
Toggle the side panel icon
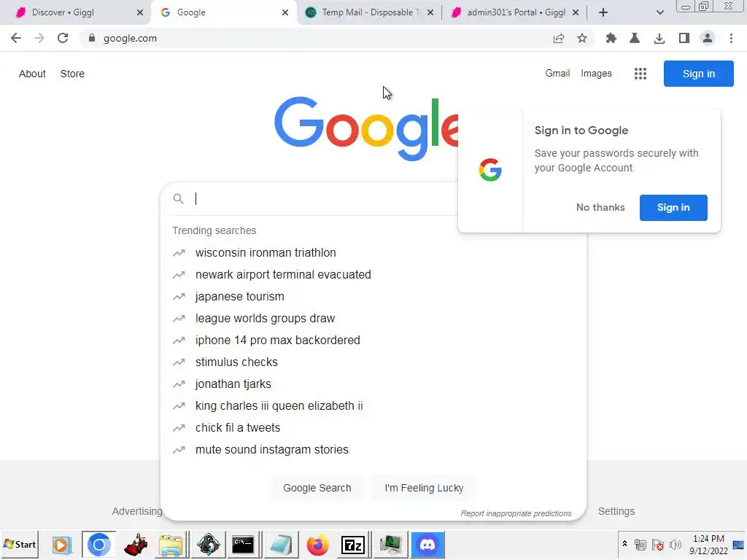coord(684,39)
